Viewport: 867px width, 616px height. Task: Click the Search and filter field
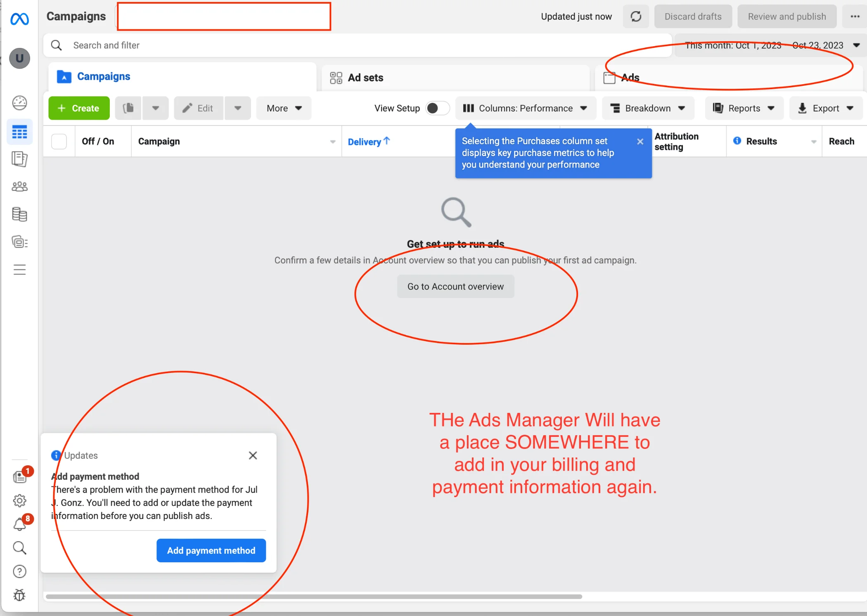click(355, 45)
